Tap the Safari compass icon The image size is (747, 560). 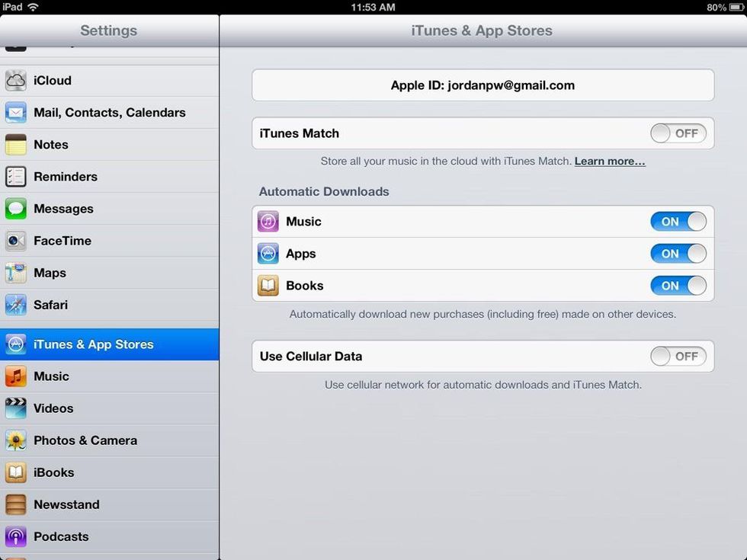pyautogui.click(x=16, y=305)
